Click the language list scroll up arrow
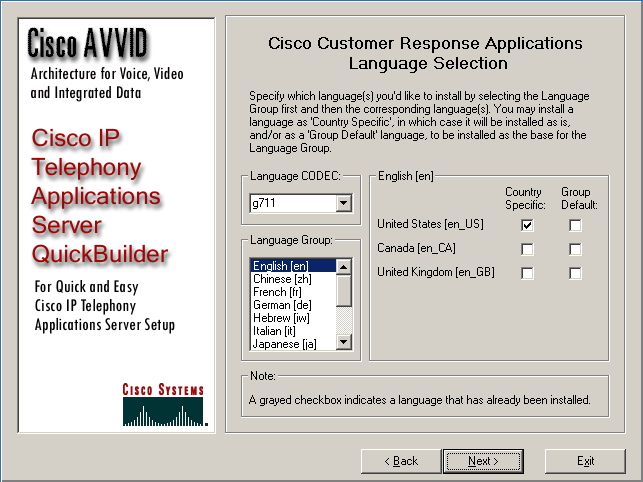This screenshot has width=643, height=482. coord(344,267)
